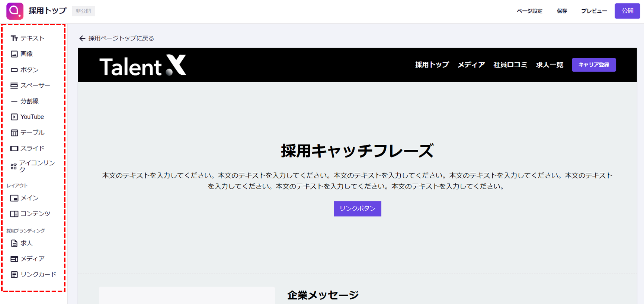The image size is (644, 304).
Task: Open Page Settings (ページ設定)
Action: click(529, 11)
